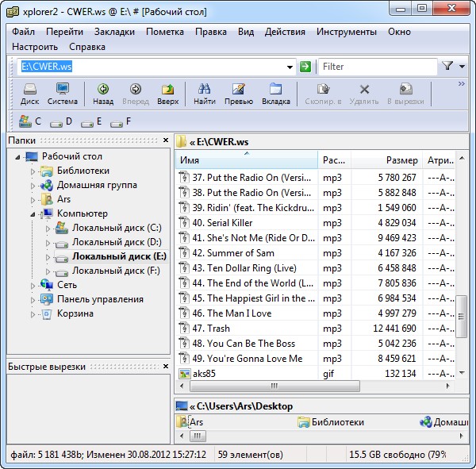Open the Найти search icon
Screen dimensions: 476x469
point(205,94)
